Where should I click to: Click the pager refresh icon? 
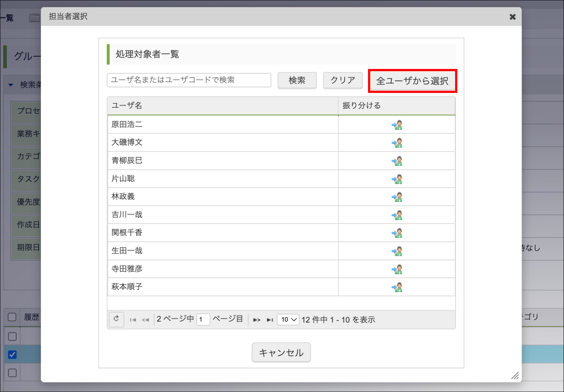click(116, 319)
